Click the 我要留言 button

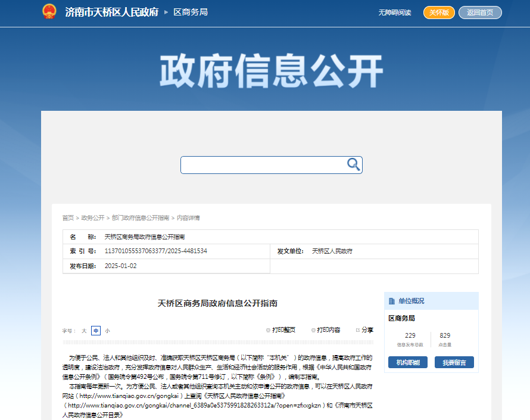pyautogui.click(x=454, y=362)
